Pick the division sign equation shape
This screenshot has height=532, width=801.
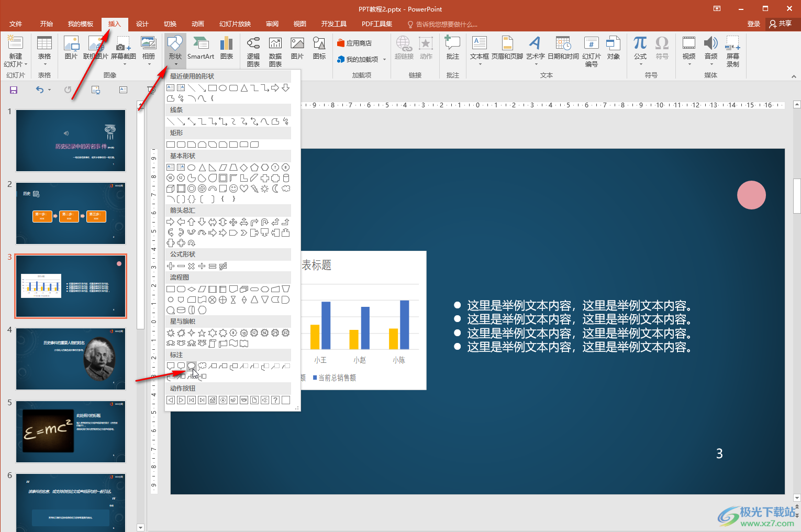202,266
